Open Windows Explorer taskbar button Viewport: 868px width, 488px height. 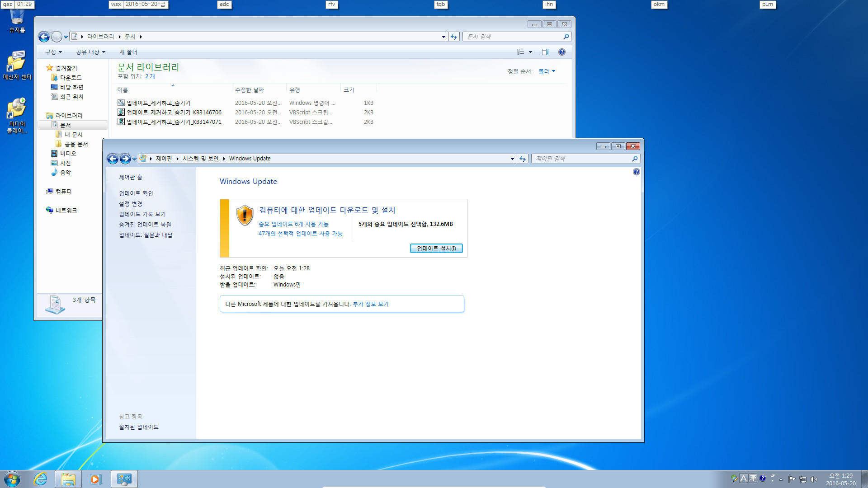point(68,479)
